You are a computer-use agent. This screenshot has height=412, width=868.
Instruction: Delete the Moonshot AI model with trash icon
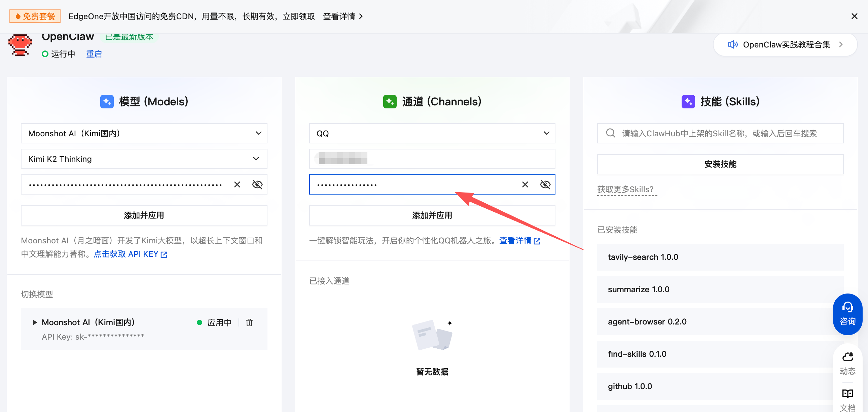point(249,322)
